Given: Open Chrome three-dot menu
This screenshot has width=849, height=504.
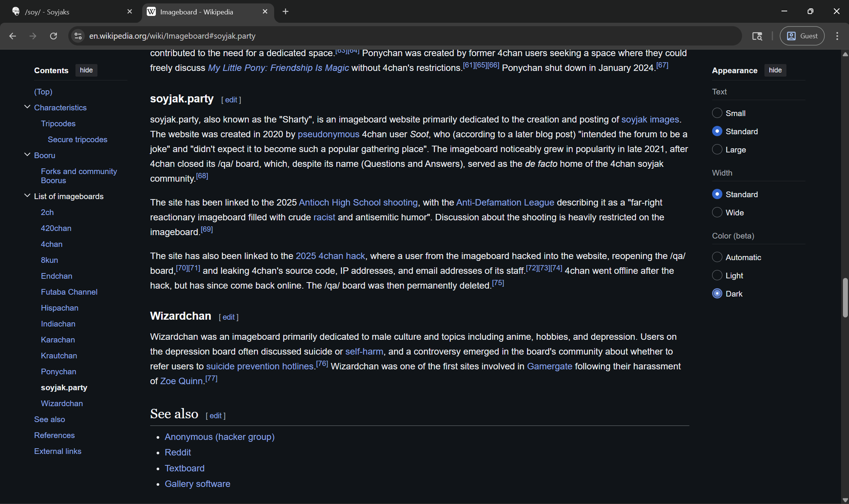Looking at the screenshot, I should tap(837, 36).
